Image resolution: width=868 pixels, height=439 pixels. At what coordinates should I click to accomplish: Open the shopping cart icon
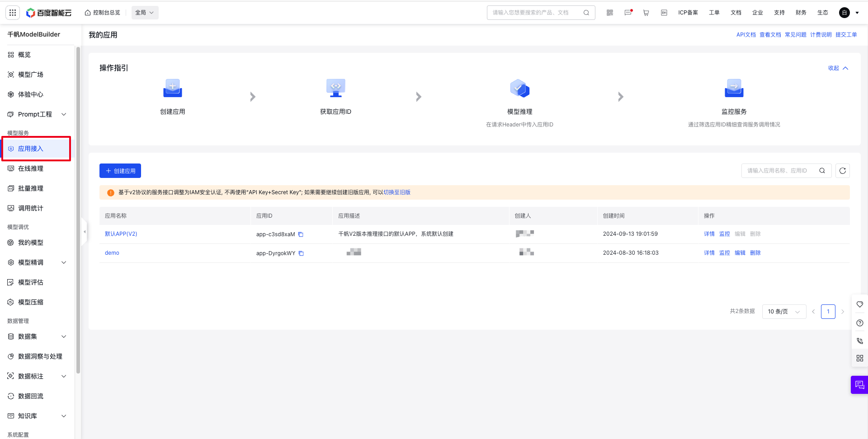point(646,13)
